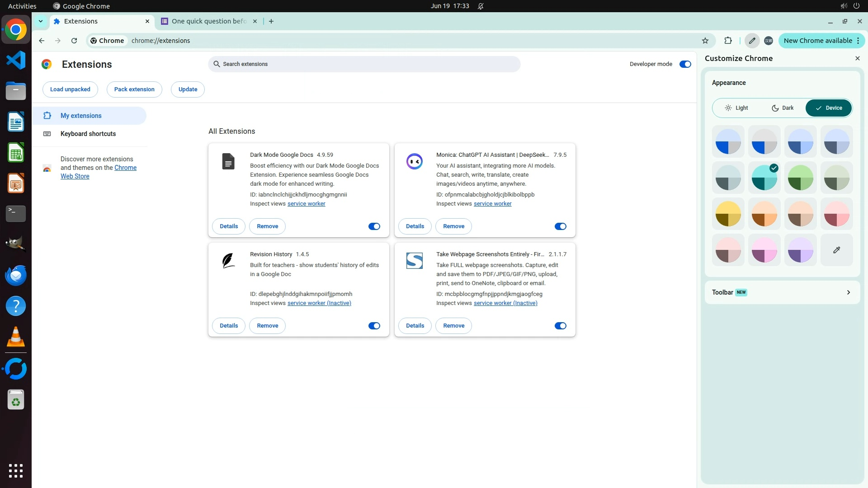Image resolution: width=868 pixels, height=488 pixels.
Task: Click the Monica extension icon
Action: [414, 161]
